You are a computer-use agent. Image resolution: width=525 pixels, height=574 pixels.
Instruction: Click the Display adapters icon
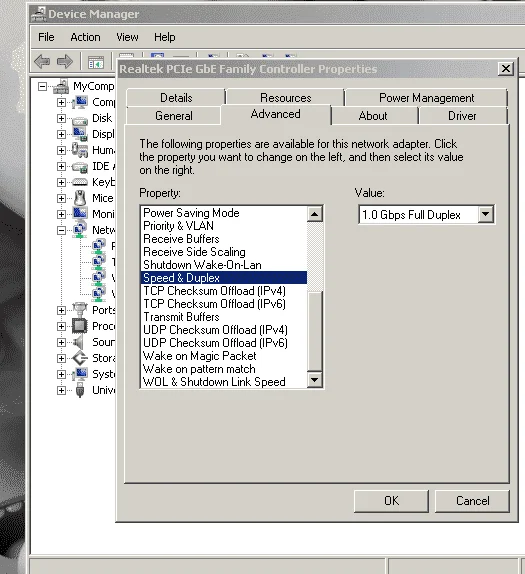(80, 134)
